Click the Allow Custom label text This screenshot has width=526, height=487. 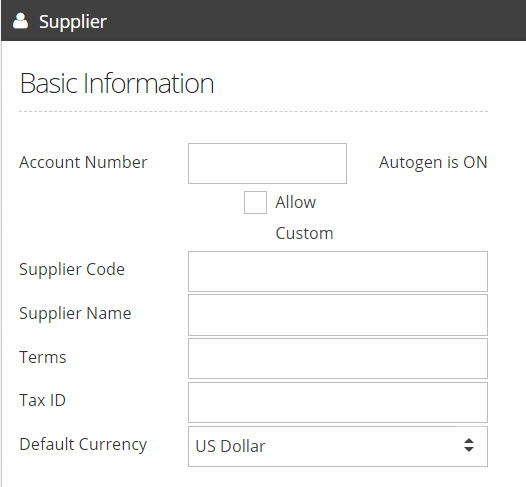[304, 218]
